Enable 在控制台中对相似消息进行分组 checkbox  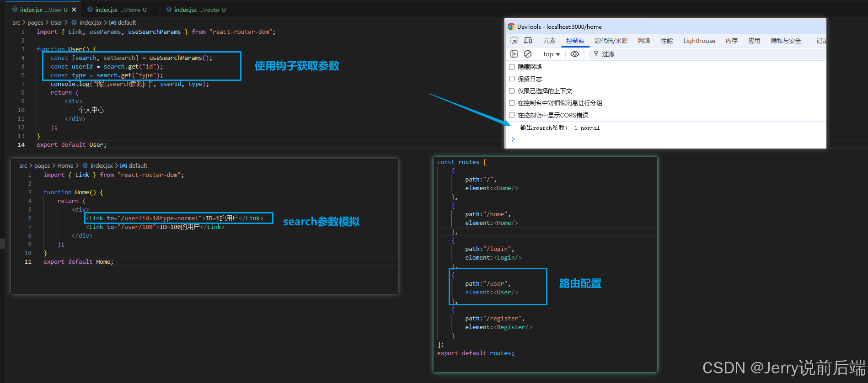[x=512, y=103]
